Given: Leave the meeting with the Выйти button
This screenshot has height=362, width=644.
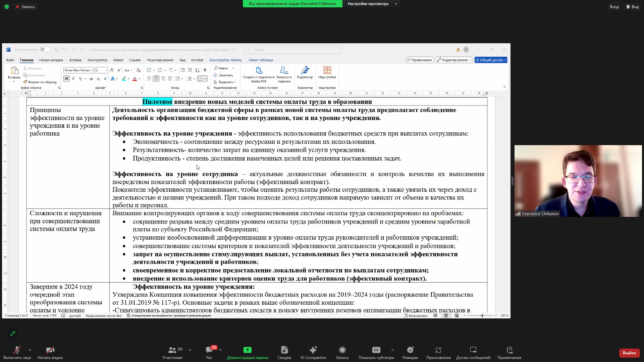Looking at the screenshot, I should (629, 353).
